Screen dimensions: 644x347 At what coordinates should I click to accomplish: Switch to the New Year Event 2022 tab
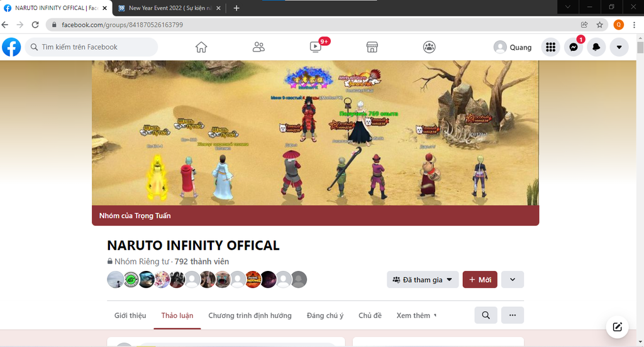click(x=170, y=8)
